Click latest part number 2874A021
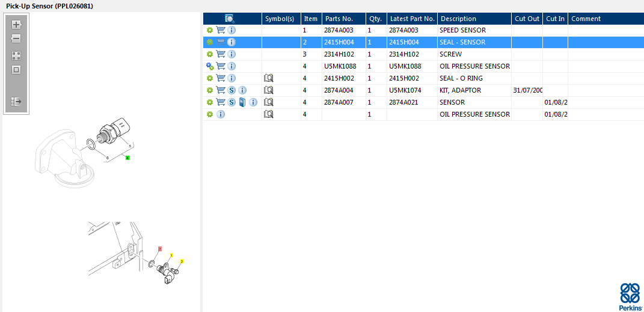Viewport: 644px width, 312px height. [x=403, y=102]
